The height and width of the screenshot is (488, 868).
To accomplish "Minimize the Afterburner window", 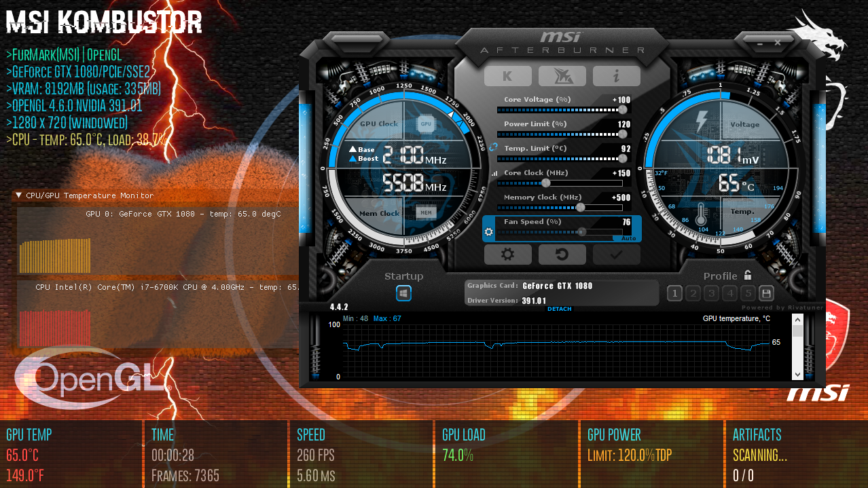I will point(761,43).
